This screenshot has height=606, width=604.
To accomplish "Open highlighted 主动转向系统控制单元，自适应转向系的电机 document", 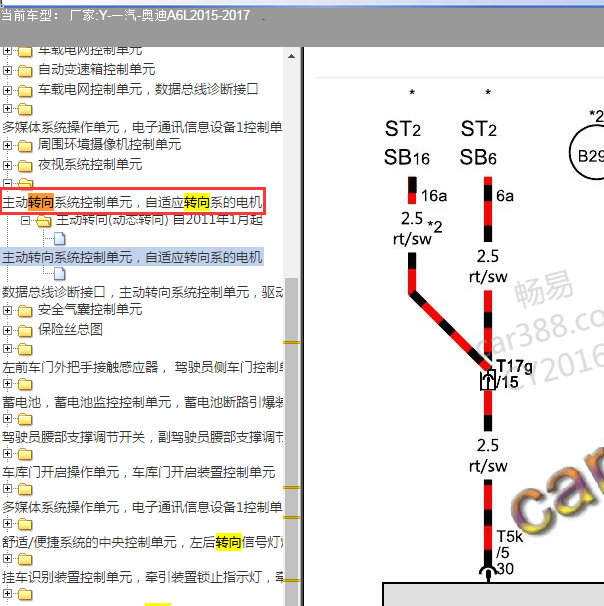I will coord(133,257).
